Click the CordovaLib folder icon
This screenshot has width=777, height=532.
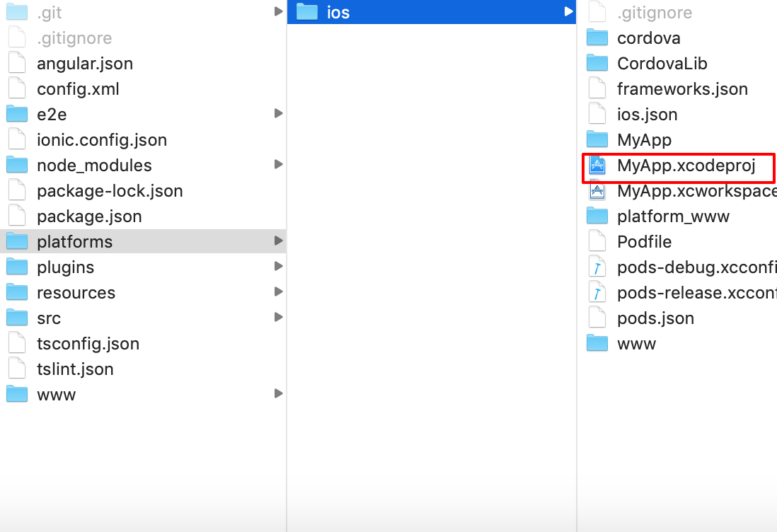[x=597, y=64]
